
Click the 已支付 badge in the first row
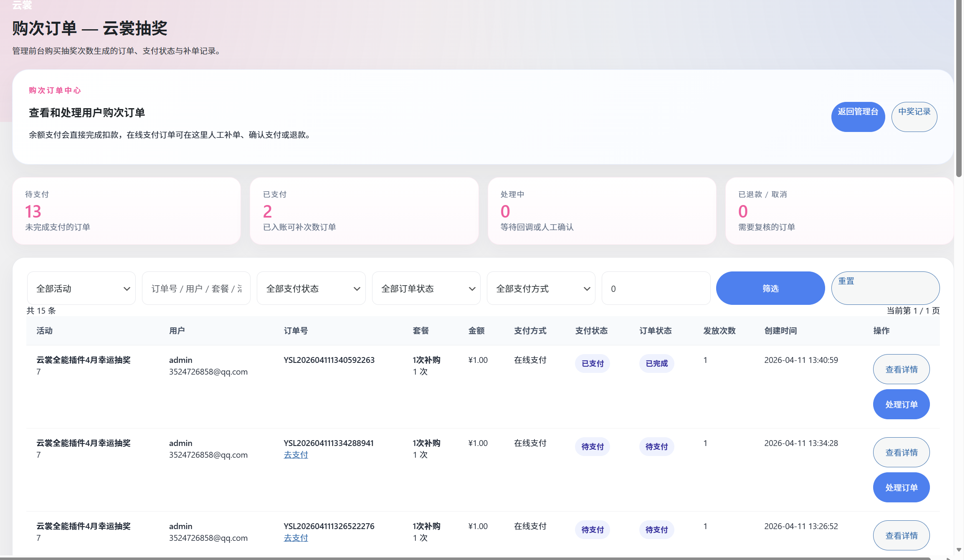point(593,364)
